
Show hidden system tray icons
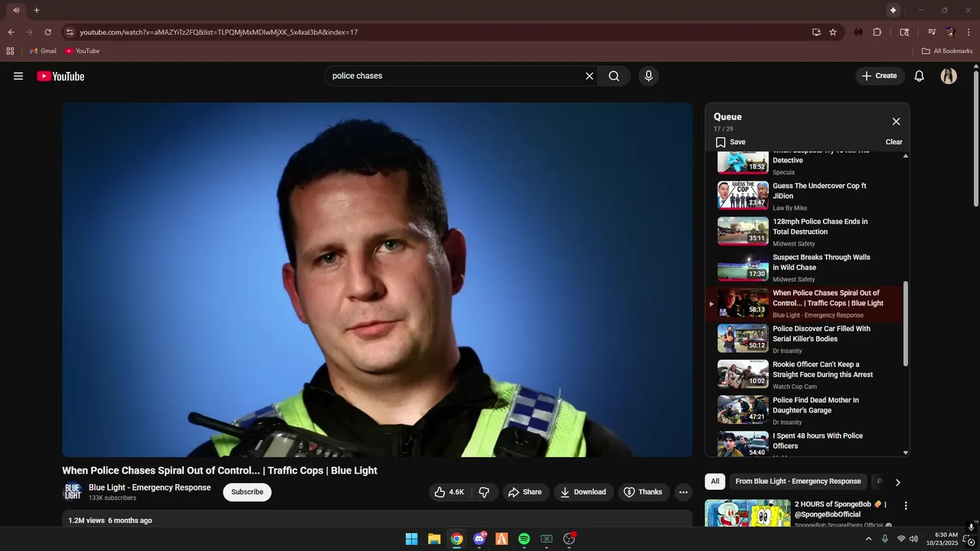[x=868, y=539]
